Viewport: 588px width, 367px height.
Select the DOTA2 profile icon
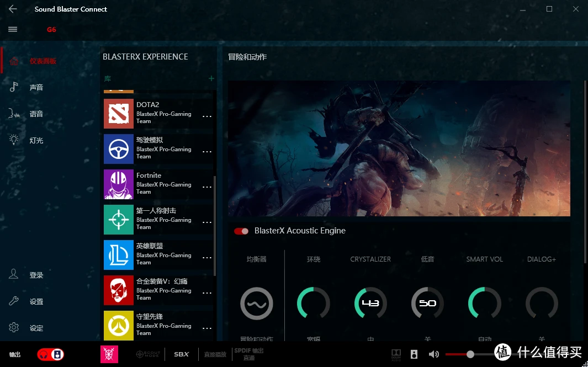119,114
